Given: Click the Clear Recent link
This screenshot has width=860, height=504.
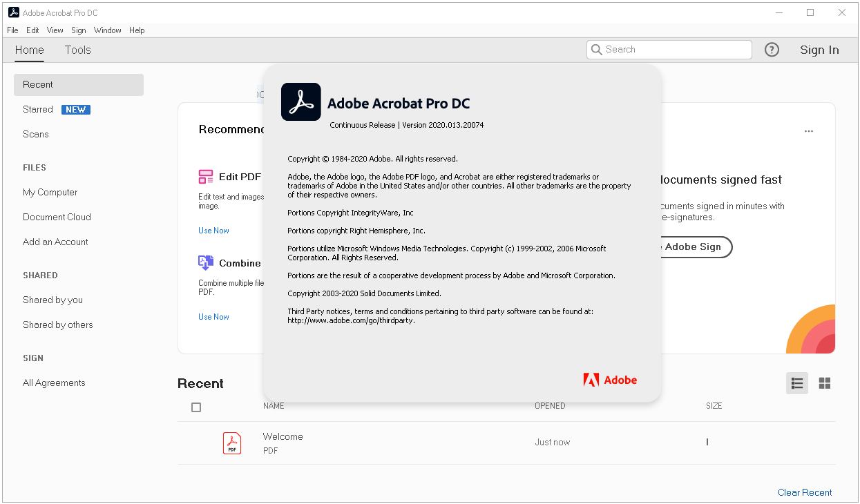Looking at the screenshot, I should [805, 492].
